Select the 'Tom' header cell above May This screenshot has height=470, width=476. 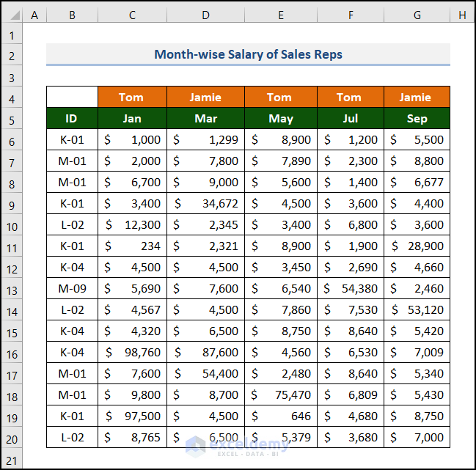tap(281, 97)
